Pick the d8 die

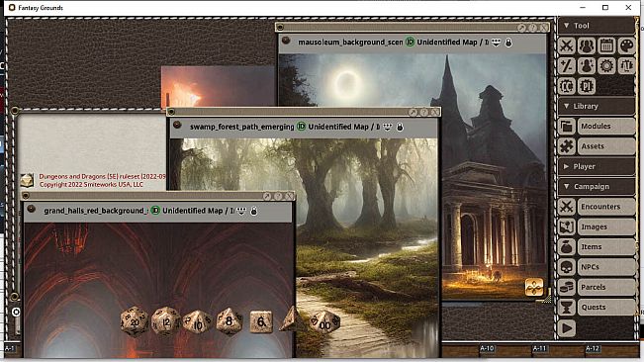(x=229, y=321)
